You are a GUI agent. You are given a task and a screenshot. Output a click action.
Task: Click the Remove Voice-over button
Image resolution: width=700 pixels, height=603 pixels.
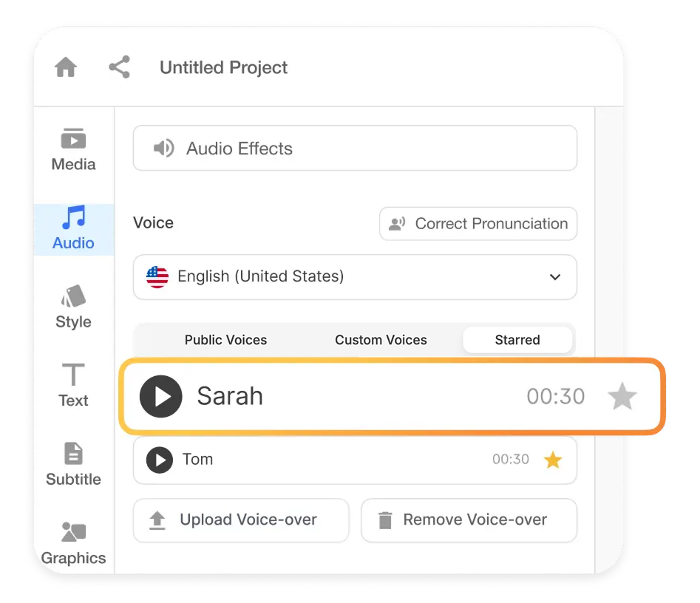[469, 520]
